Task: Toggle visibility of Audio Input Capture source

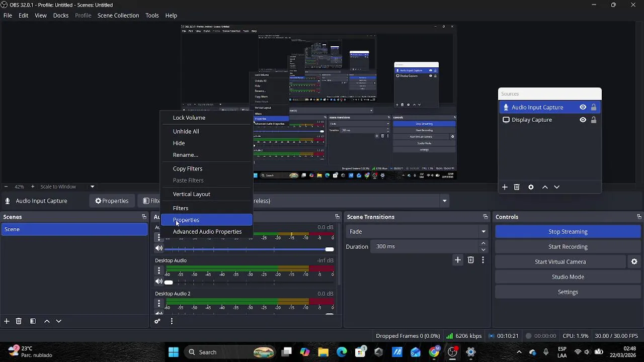Action: [x=583, y=107]
